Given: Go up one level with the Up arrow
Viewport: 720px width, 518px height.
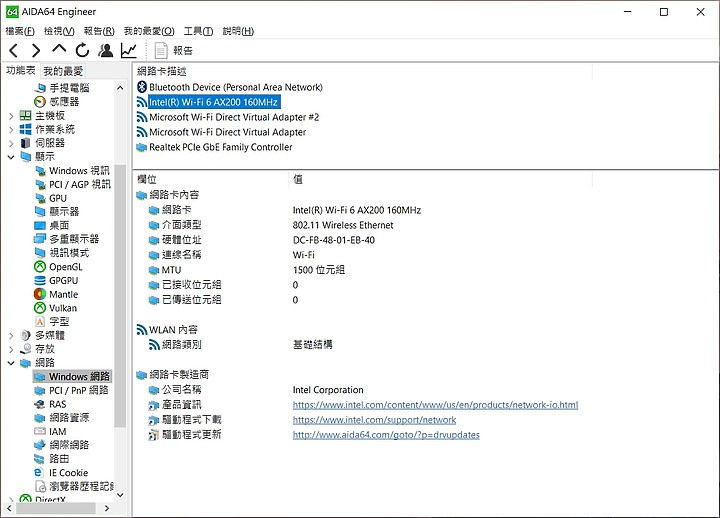Looking at the screenshot, I should pyautogui.click(x=59, y=49).
